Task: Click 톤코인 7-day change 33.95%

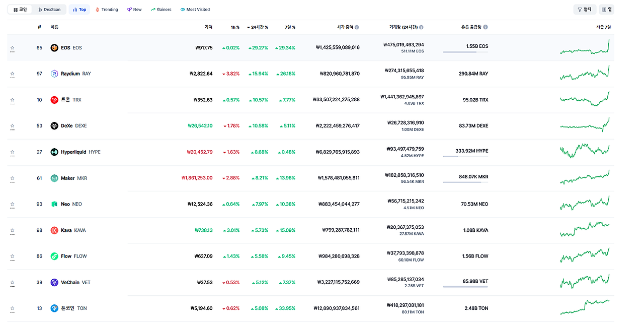Action: click(x=285, y=308)
